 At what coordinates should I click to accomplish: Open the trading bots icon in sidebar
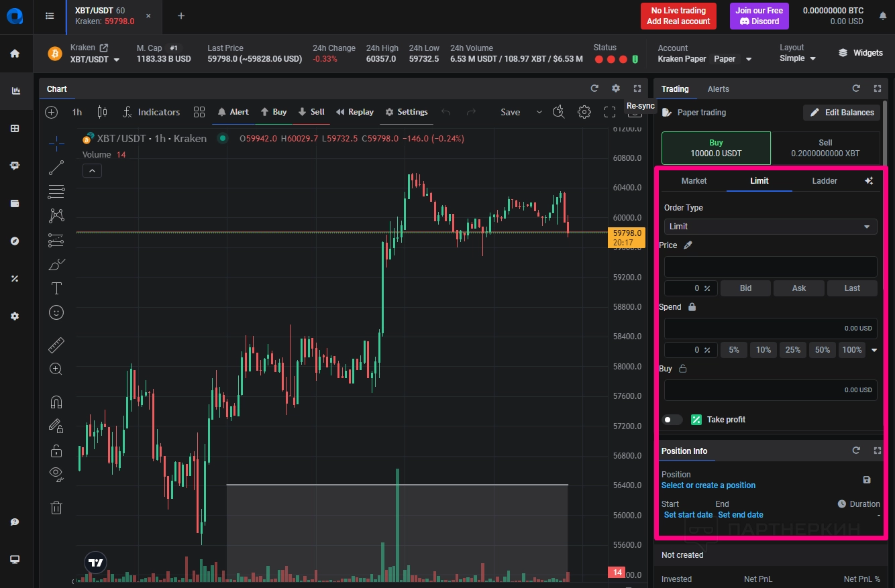15,166
